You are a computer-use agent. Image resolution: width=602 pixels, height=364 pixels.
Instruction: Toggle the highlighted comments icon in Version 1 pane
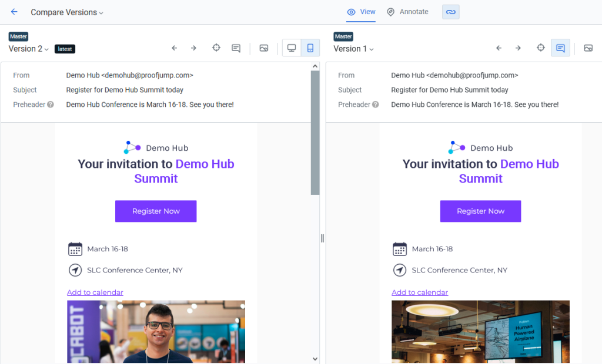(560, 48)
